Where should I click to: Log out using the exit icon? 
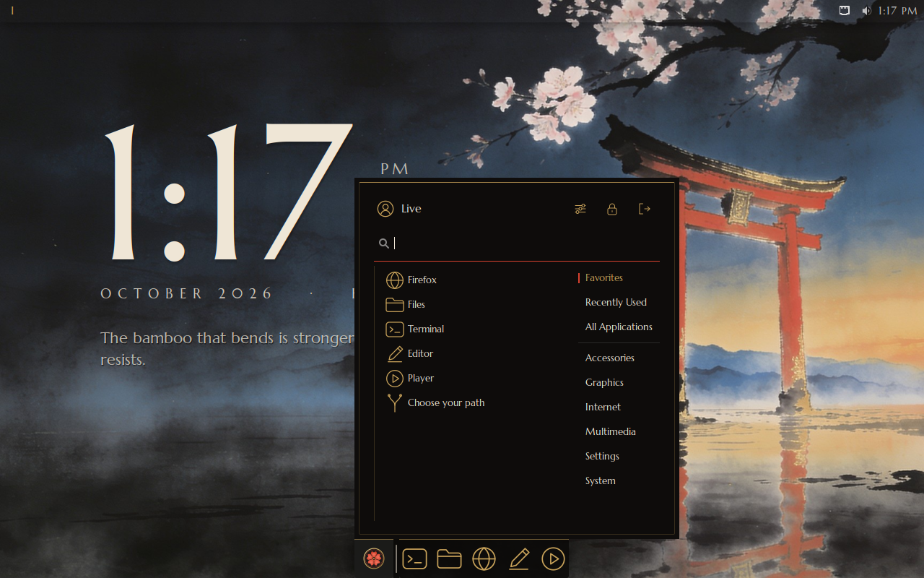click(645, 209)
